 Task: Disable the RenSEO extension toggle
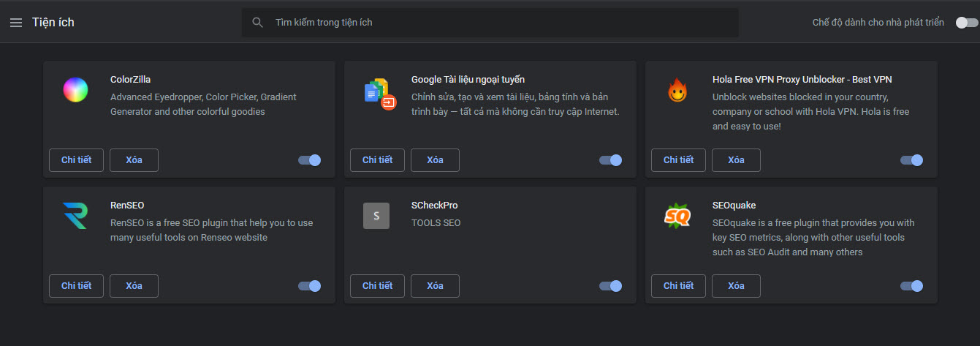[x=310, y=286]
